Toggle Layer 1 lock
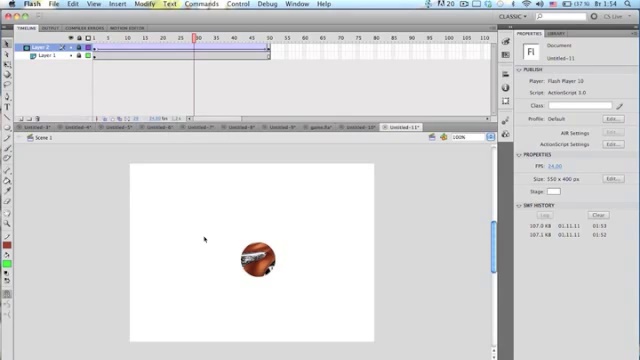This screenshot has height=360, width=640. point(79,56)
